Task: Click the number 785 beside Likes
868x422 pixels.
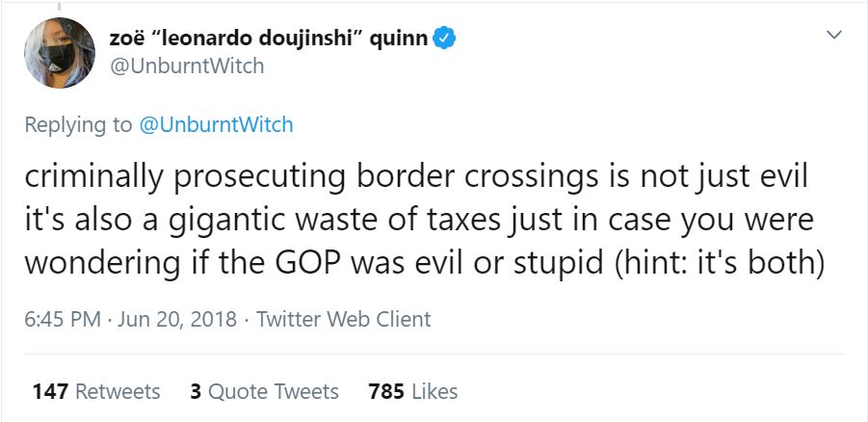Action: (x=386, y=391)
